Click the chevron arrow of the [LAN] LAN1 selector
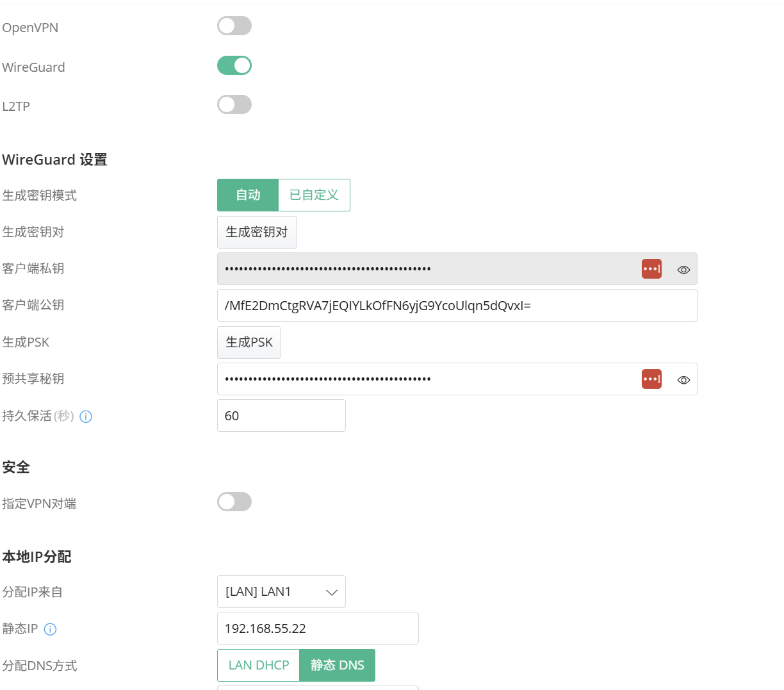784x690 pixels. point(332,593)
